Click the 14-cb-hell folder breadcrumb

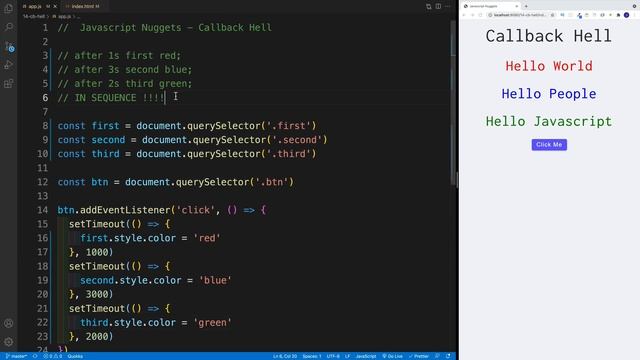[x=33, y=16]
